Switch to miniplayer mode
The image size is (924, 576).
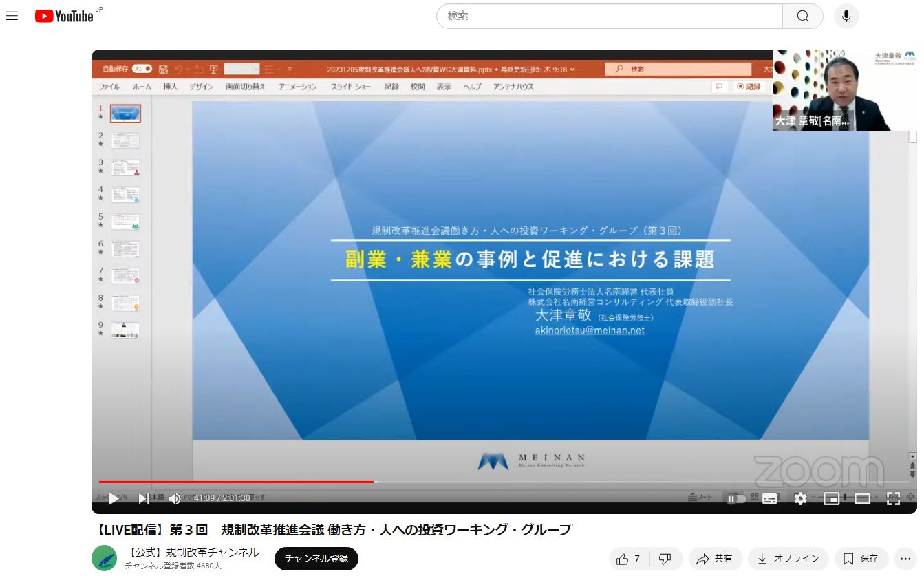click(831, 498)
